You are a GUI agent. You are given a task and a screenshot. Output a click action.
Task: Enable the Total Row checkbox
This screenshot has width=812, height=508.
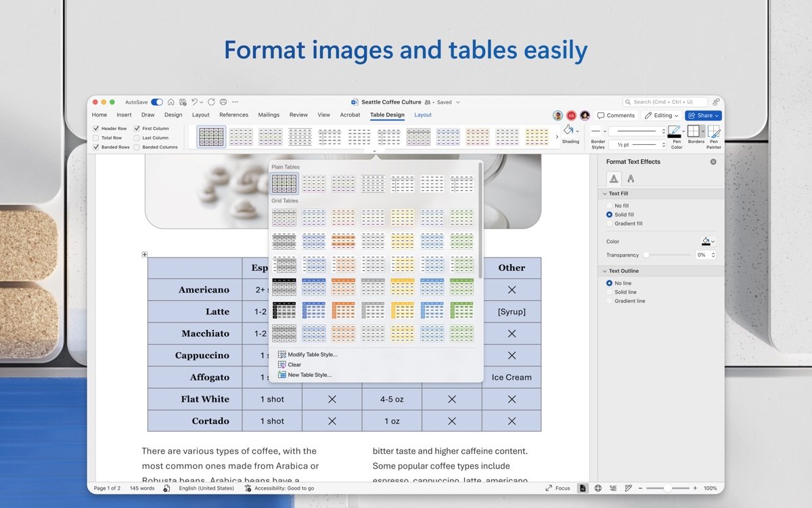point(96,137)
